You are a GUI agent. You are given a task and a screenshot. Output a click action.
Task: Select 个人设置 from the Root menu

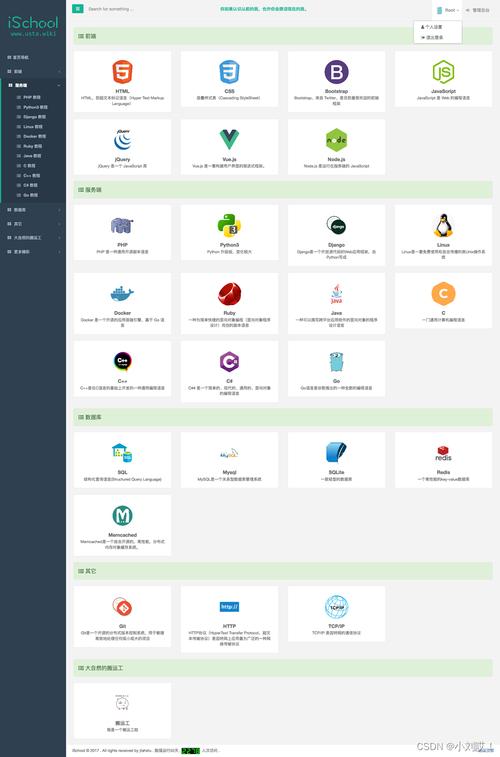[x=432, y=27]
